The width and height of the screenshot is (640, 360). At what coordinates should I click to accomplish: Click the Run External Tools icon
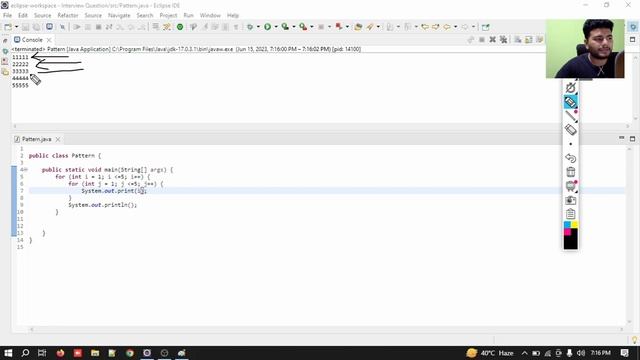pyautogui.click(x=303, y=27)
